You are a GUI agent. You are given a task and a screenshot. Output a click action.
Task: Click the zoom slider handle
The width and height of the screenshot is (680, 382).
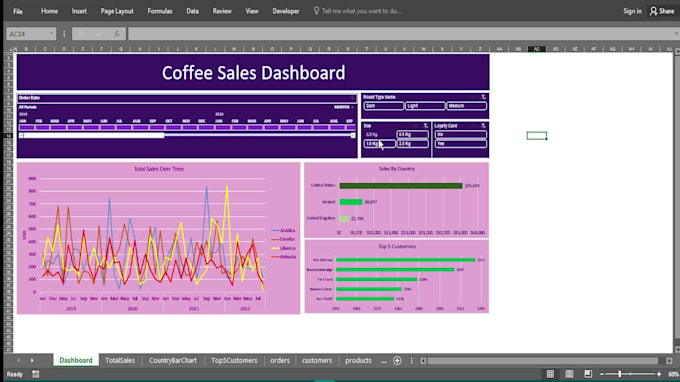pyautogui.click(x=620, y=374)
